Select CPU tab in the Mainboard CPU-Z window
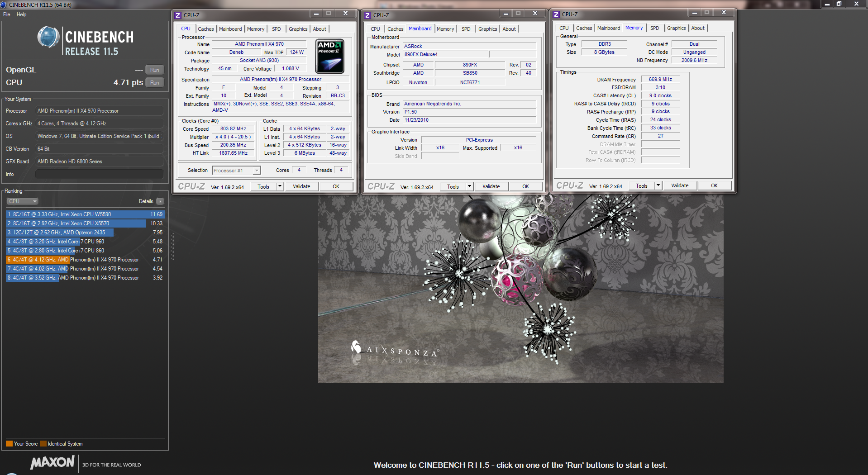868x475 pixels. click(x=376, y=29)
